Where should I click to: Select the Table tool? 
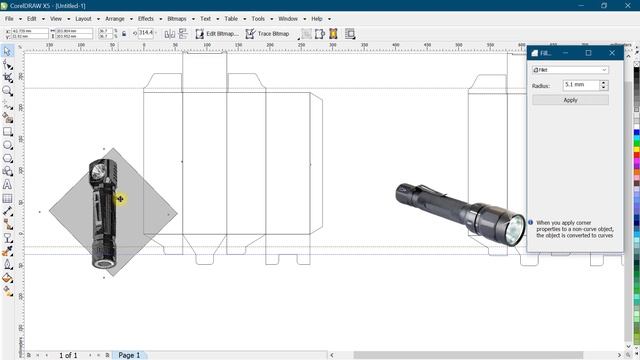7,198
